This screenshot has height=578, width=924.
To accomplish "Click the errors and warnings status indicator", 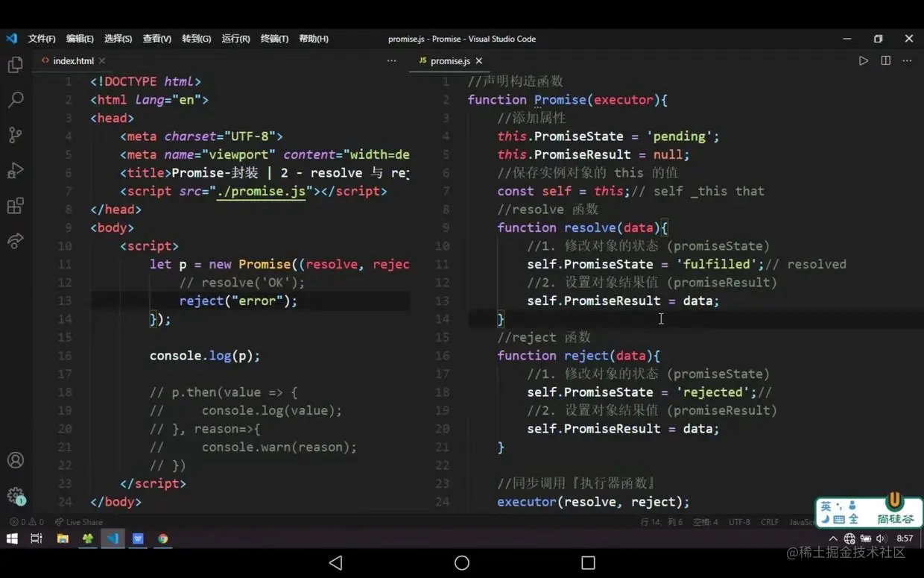I will coord(28,522).
